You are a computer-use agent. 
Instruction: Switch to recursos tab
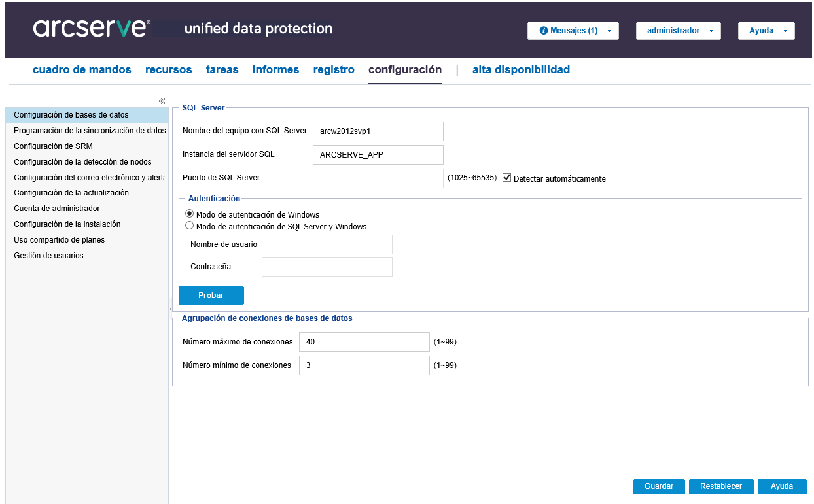tap(169, 69)
